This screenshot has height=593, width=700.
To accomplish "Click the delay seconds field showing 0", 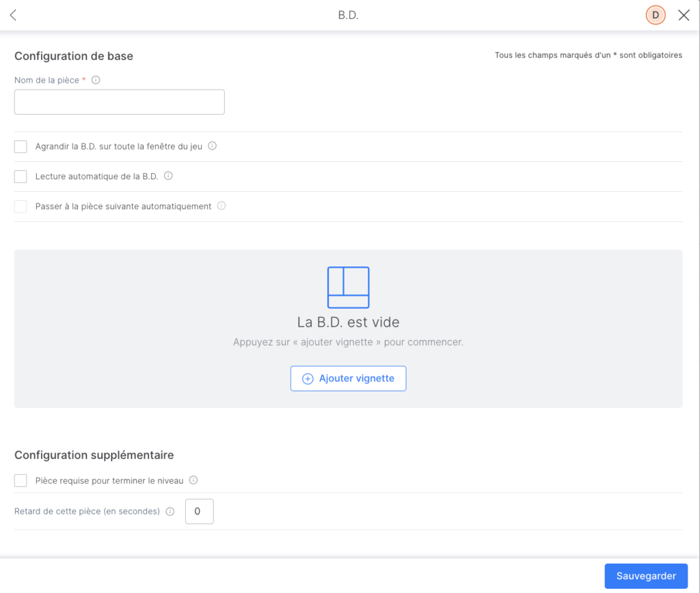I will [199, 511].
